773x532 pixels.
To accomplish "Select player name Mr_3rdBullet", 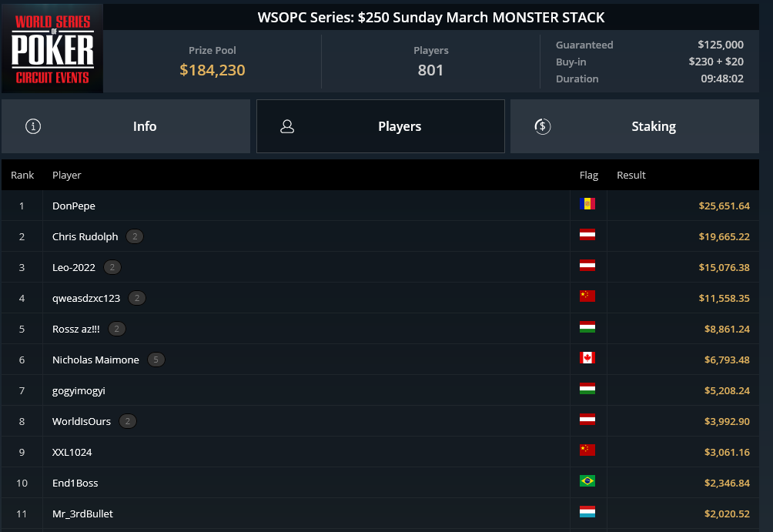I will [x=82, y=514].
